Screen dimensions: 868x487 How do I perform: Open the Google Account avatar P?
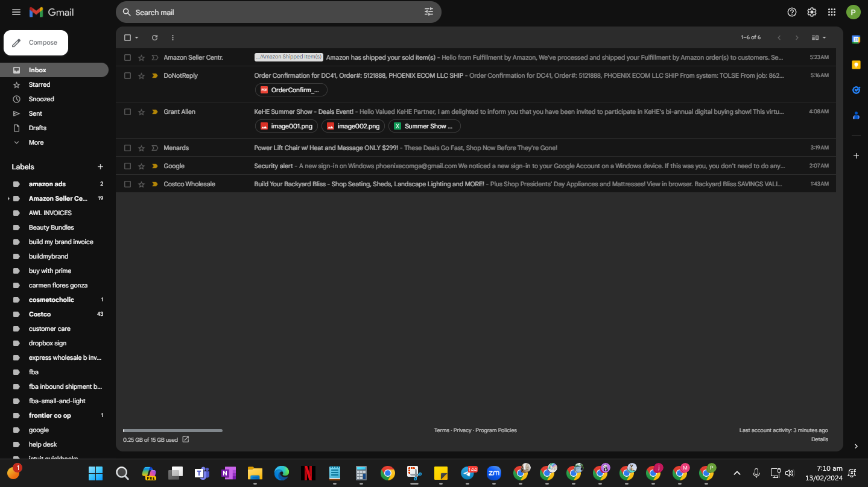click(853, 12)
